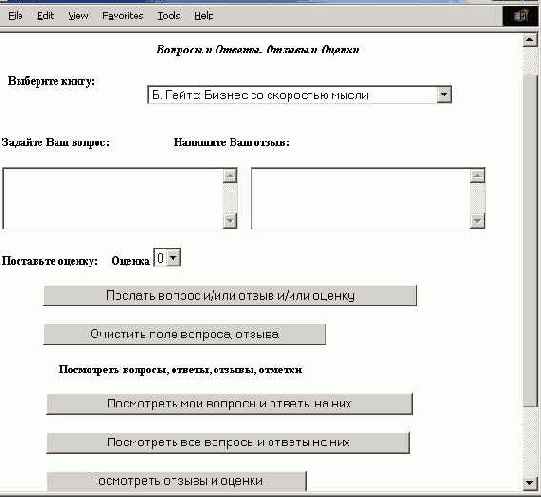Click question box scroll up arrow
This screenshot has width=541, height=497.
click(x=230, y=175)
